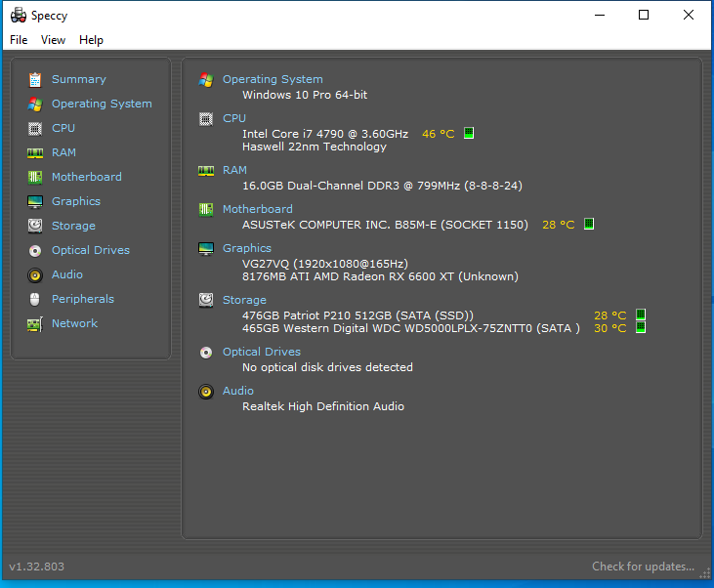This screenshot has height=588, width=714.
Task: Click the AMD Radeon RX 6600 XT text
Action: tap(380, 276)
